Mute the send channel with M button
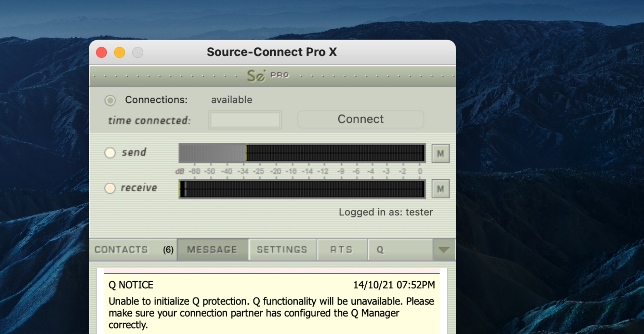The height and width of the screenshot is (334, 644). (x=440, y=153)
